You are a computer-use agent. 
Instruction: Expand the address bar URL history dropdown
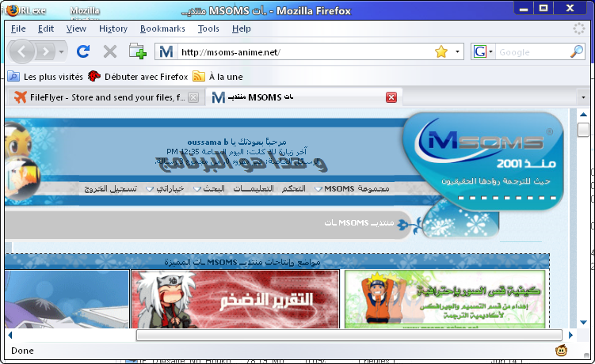point(458,52)
